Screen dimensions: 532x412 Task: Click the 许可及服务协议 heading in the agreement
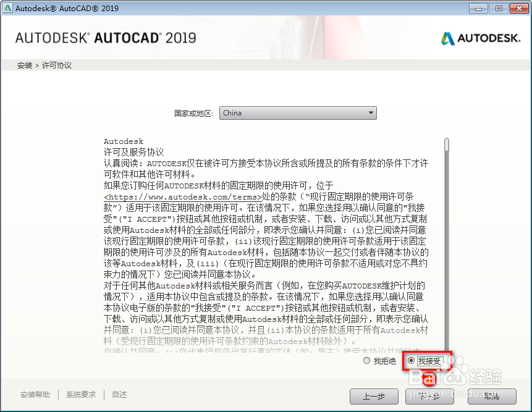tap(133, 152)
